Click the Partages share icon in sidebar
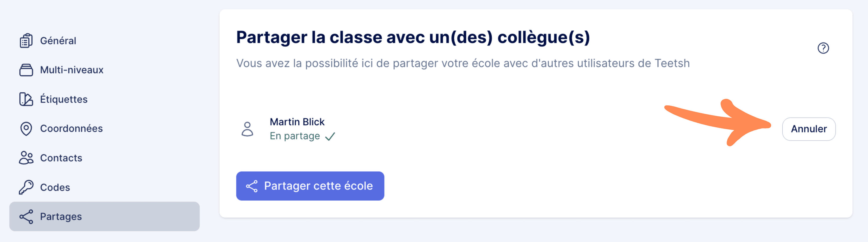868x242 pixels. click(x=26, y=217)
